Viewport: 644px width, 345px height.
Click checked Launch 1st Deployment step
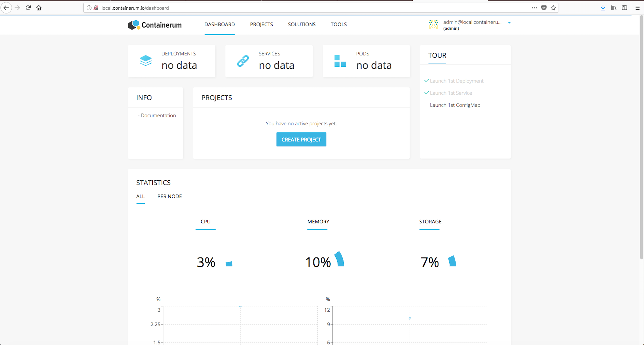456,81
